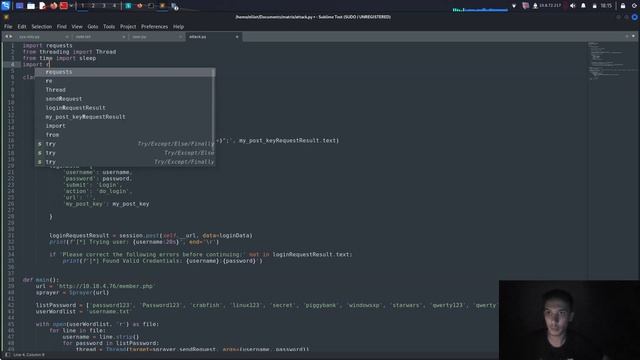Switch to workspace 4
Screen dimensions: 640x360
click(114, 6)
